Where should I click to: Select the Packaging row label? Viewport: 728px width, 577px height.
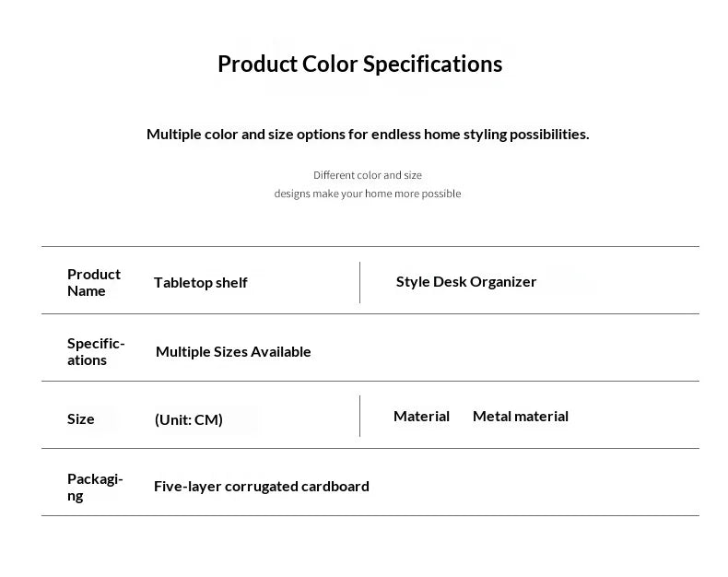click(95, 487)
